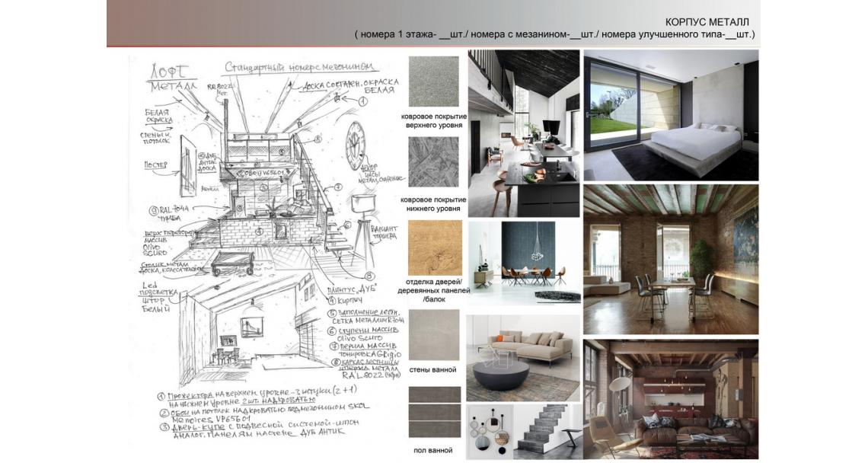Choose the bathroom floor striped tile swatch
The image size is (868, 463).
435,412
